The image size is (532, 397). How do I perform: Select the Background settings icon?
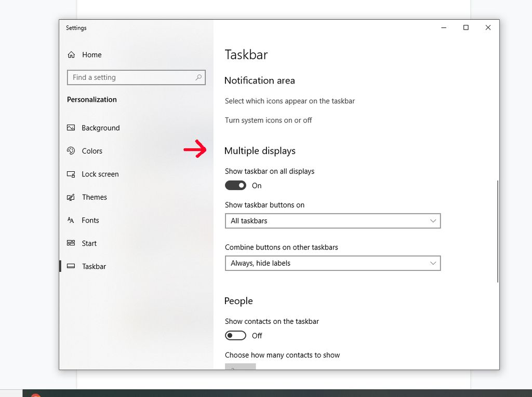coord(71,128)
